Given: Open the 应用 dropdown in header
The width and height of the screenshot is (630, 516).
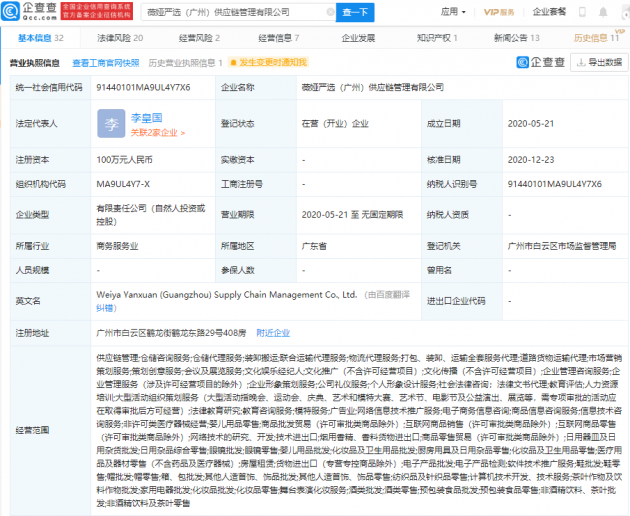Looking at the screenshot, I should coord(452,12).
